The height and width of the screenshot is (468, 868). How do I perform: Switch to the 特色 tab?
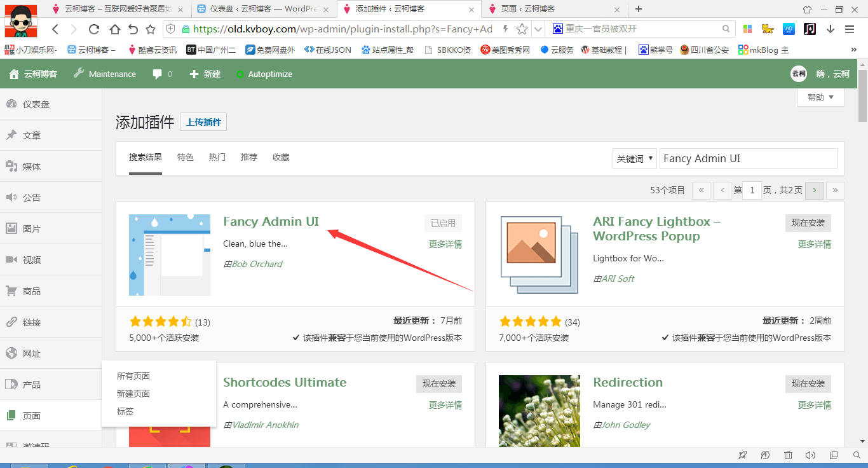click(x=186, y=157)
